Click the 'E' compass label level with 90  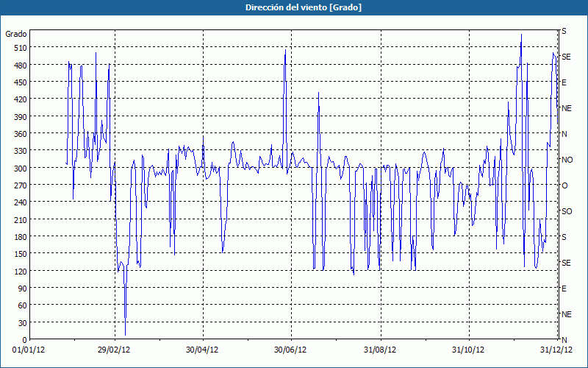pyautogui.click(x=564, y=289)
